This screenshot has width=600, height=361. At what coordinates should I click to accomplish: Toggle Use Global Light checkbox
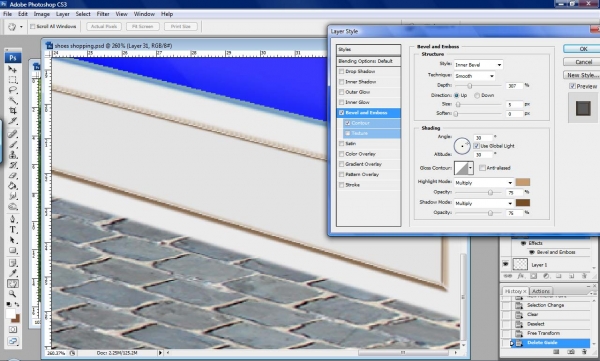point(476,146)
